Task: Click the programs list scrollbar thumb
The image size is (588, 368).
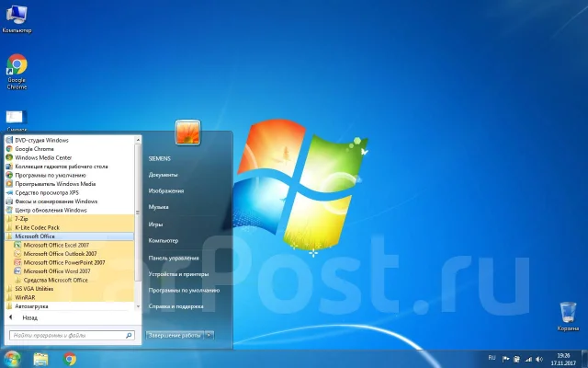Action: coord(138,213)
